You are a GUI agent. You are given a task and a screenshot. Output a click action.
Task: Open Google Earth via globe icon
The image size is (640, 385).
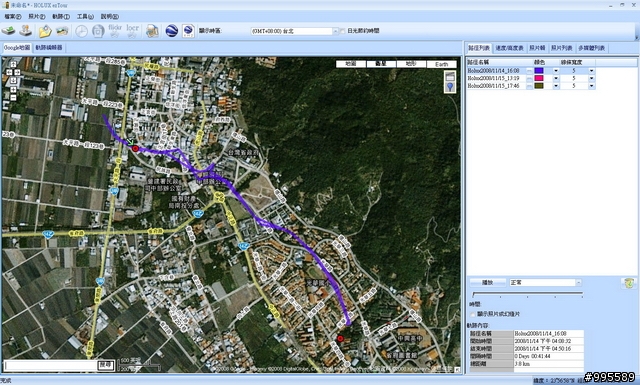172,31
